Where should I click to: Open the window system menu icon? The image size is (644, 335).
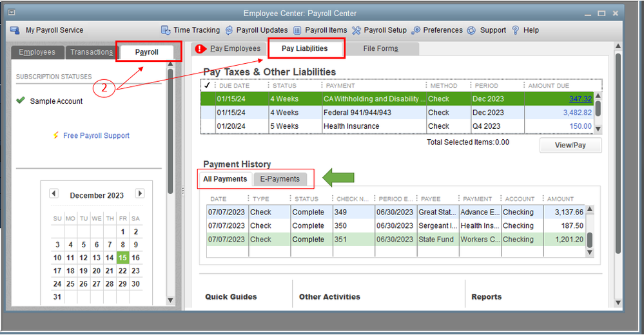tap(12, 12)
